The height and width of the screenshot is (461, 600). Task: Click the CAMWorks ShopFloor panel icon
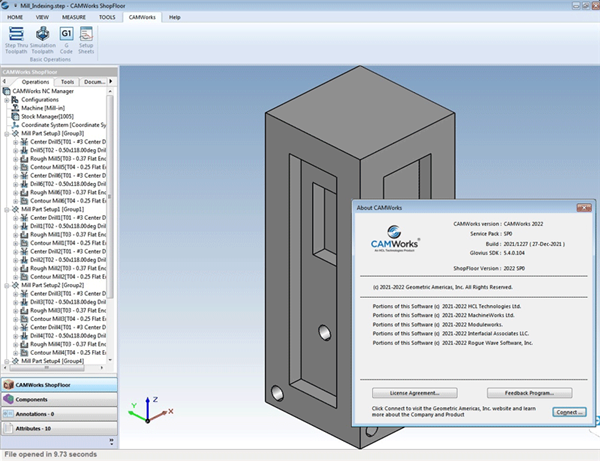click(x=8, y=385)
